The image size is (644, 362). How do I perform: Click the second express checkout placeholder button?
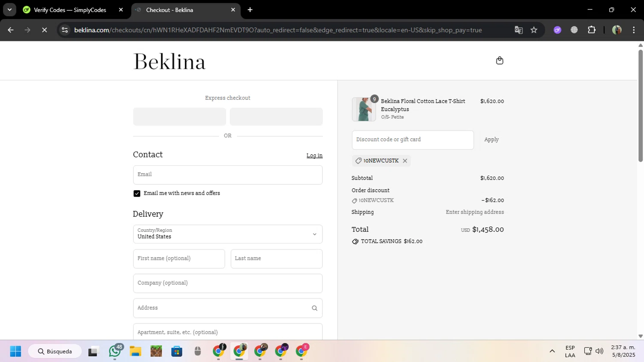coord(276,116)
